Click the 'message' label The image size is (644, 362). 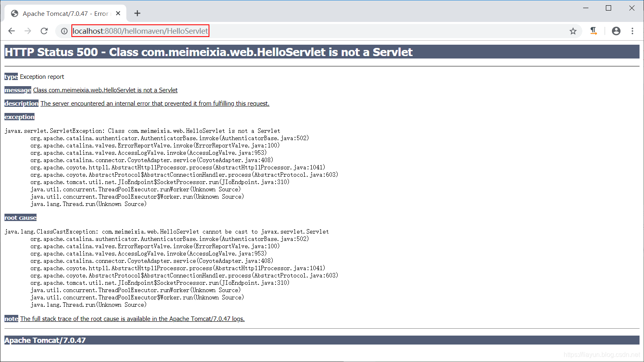click(x=18, y=90)
